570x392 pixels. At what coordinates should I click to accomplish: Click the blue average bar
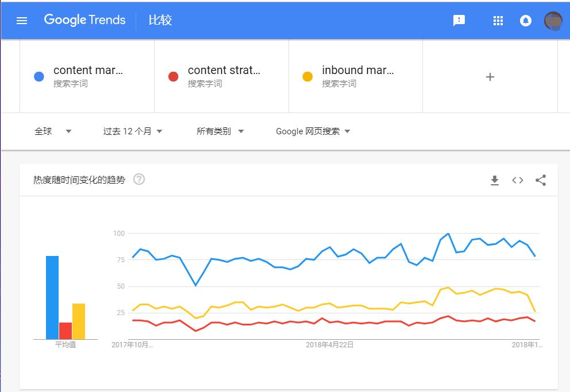[x=52, y=298]
